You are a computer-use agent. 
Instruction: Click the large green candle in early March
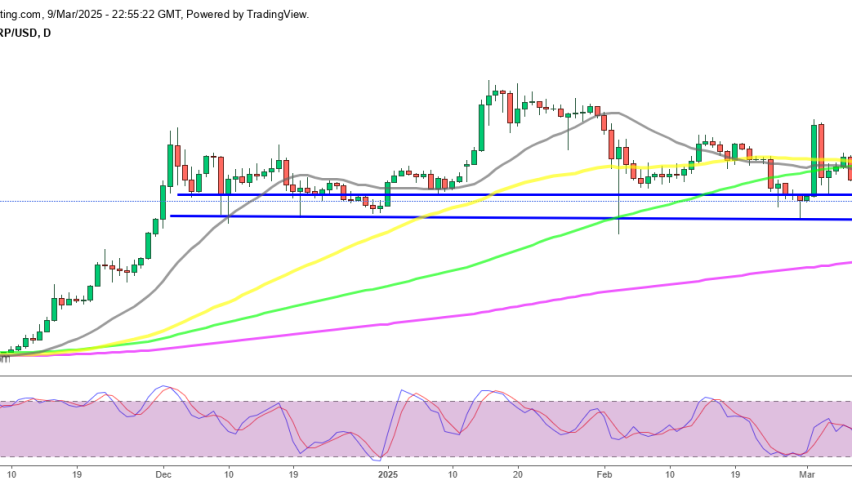coord(814,158)
